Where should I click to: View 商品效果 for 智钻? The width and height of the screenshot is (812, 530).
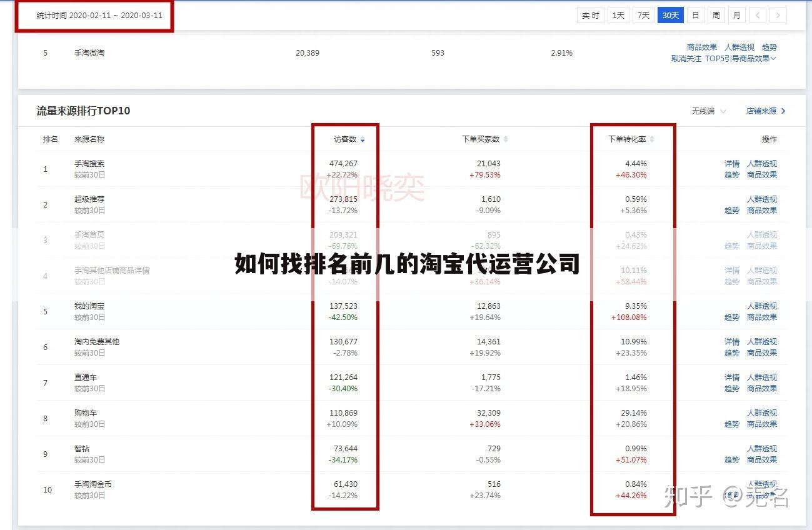pyautogui.click(x=762, y=460)
